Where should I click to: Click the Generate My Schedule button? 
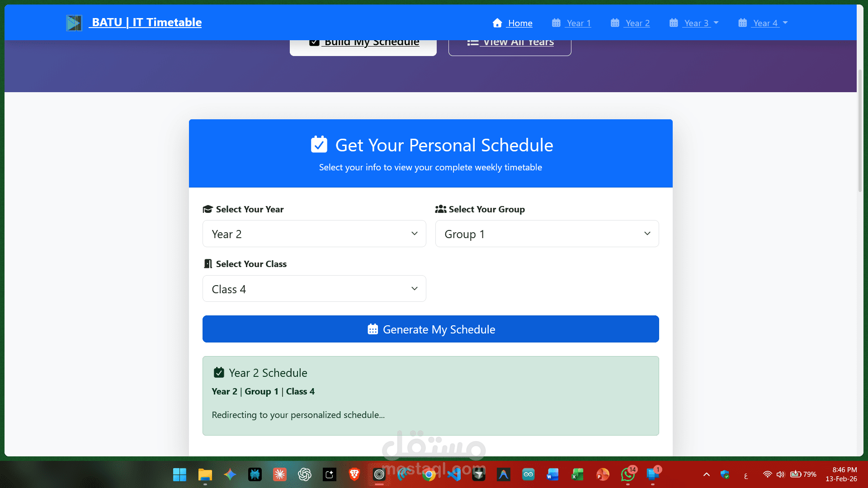(430, 329)
